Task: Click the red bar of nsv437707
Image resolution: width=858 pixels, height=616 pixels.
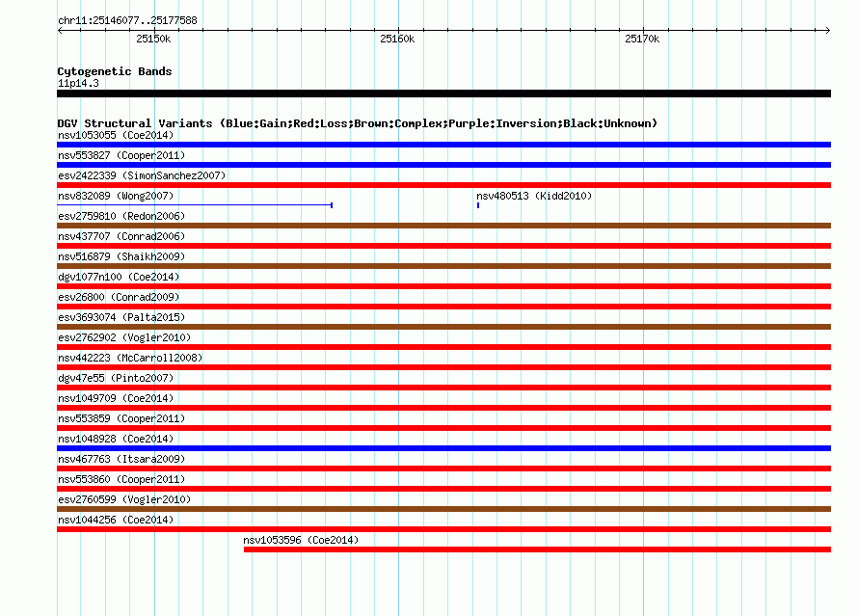Action: point(443,246)
